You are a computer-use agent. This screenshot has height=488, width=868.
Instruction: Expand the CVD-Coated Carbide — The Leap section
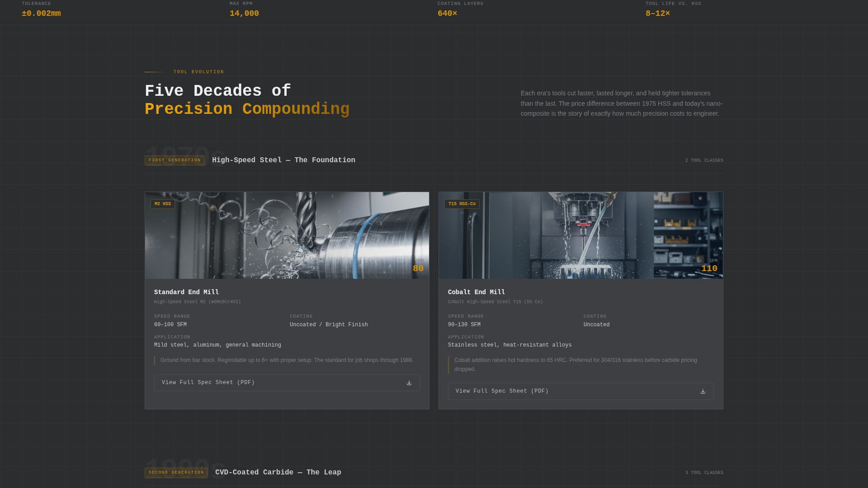pos(278,472)
